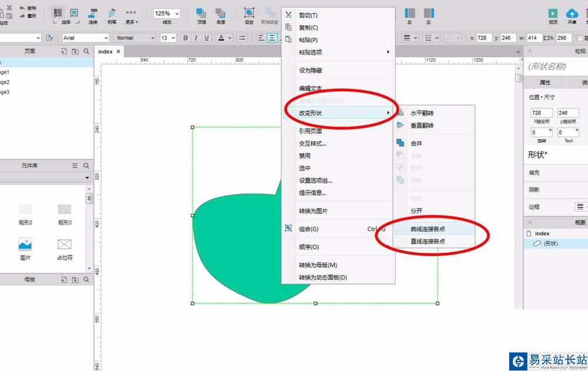Viewport: 588px width, 371px height.
Task: Select the 占位符 placeholder widget
Action: pos(65,249)
